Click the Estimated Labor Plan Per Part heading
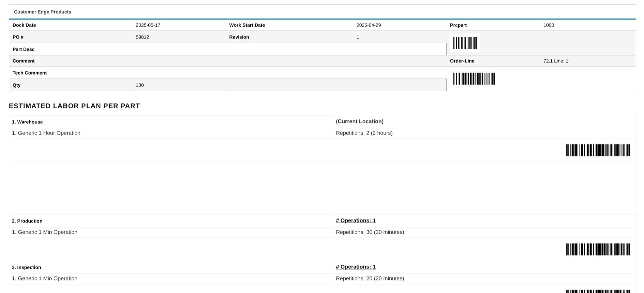Viewport: 644px width, 293px height. (x=74, y=106)
